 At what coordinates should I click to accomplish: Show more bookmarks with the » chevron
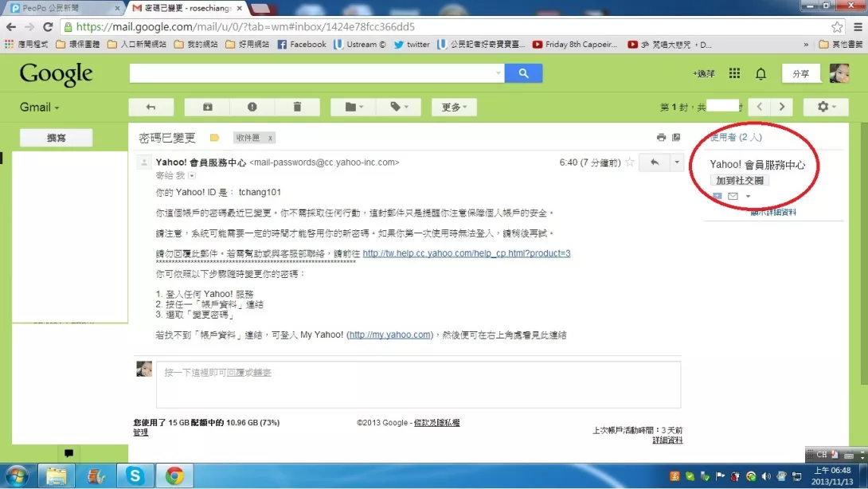[x=806, y=45]
